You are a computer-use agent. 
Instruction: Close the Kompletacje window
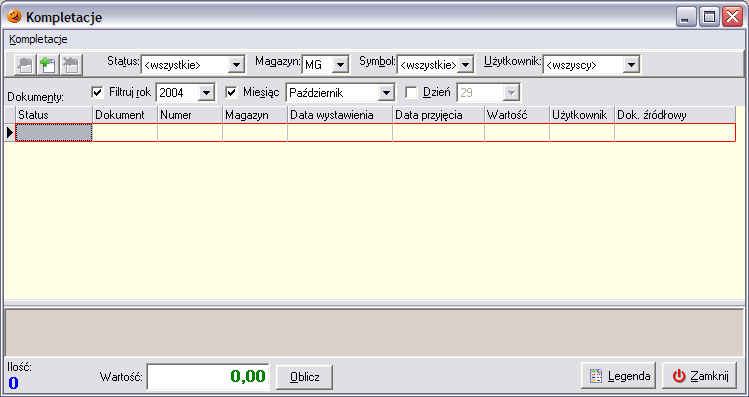(x=732, y=17)
